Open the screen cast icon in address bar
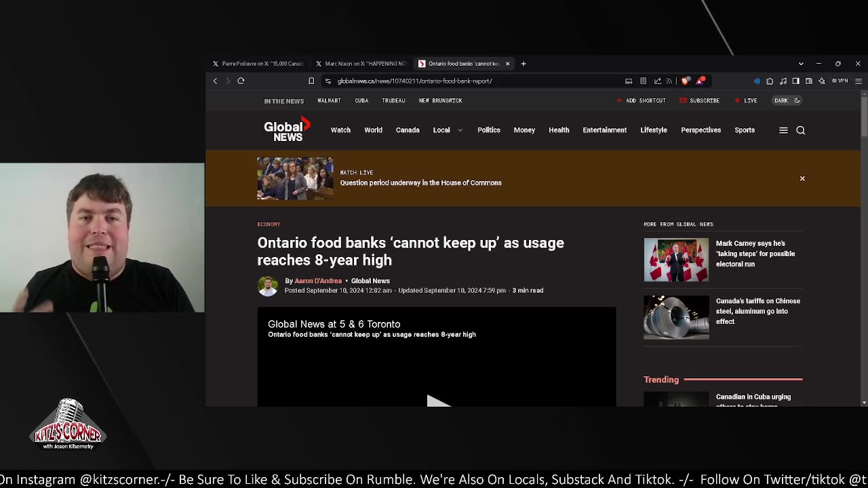Viewport: 868px width, 488px height. [629, 81]
